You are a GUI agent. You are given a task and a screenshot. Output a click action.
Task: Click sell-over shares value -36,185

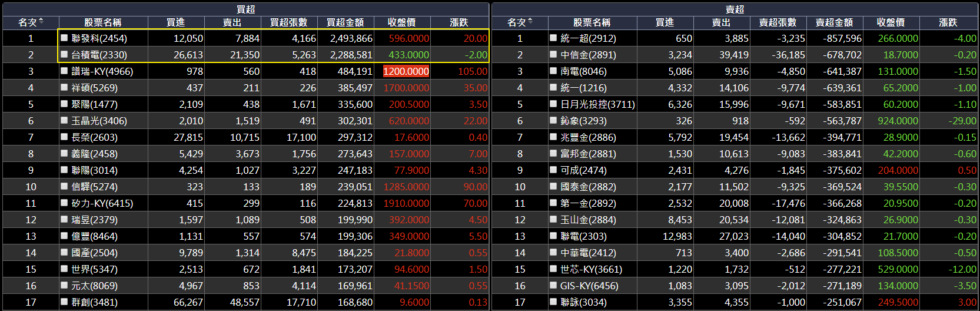(x=788, y=55)
